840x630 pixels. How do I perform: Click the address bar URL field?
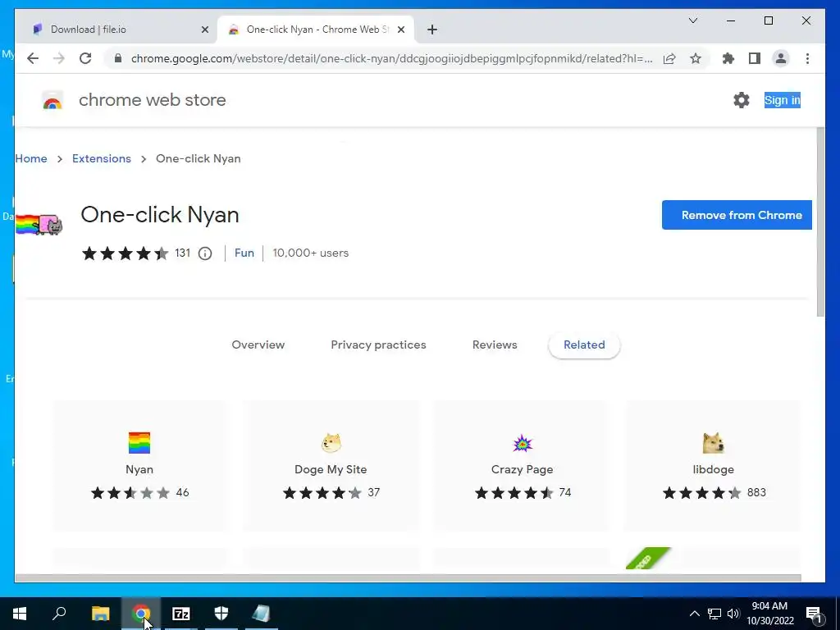point(391,58)
